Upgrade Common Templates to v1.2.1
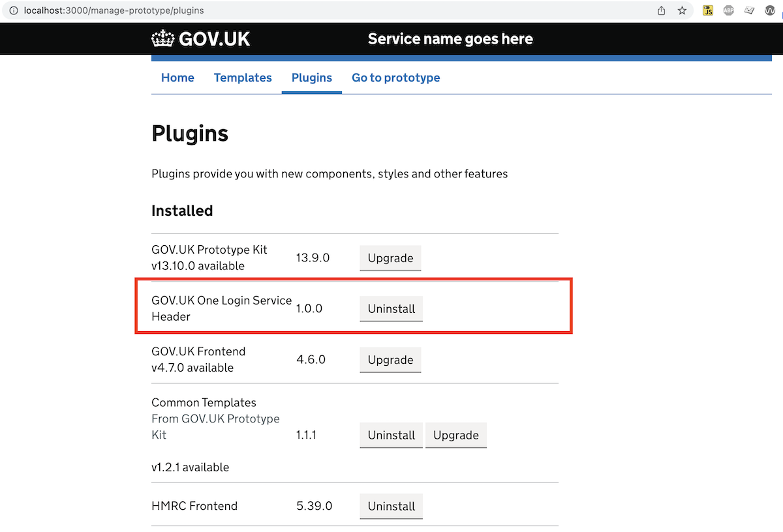The image size is (783, 532). point(456,436)
